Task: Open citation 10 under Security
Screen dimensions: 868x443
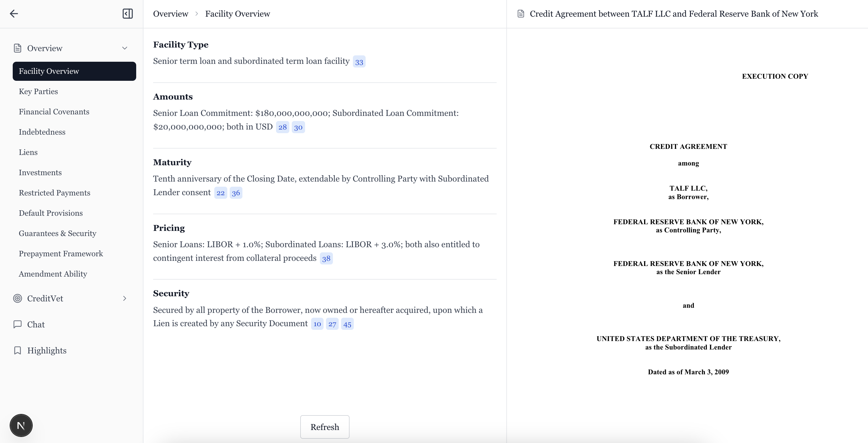Action: pos(317,324)
